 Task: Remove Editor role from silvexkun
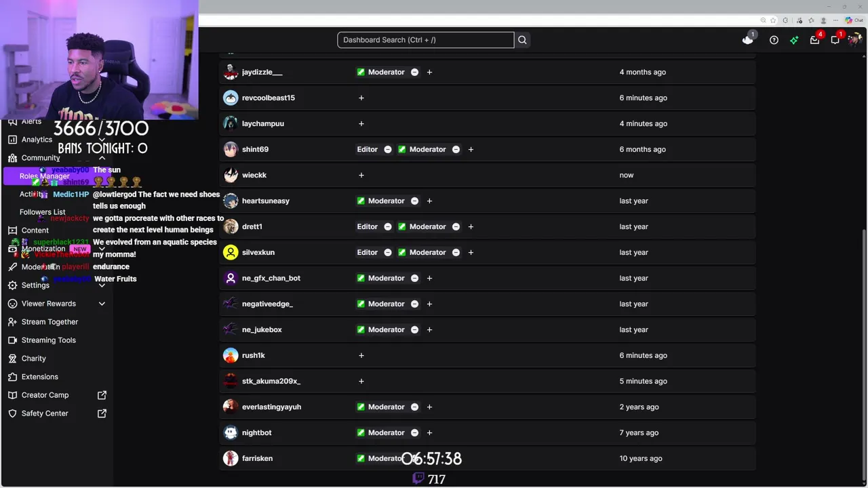pos(388,252)
